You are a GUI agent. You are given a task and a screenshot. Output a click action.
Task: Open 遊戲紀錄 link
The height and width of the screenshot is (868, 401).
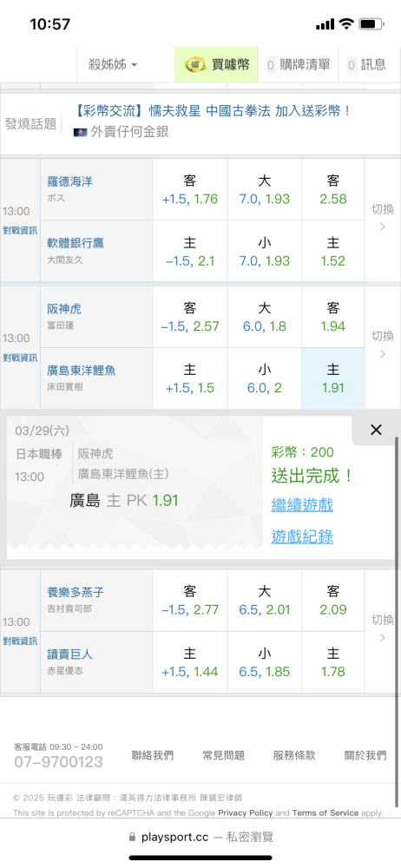(302, 536)
